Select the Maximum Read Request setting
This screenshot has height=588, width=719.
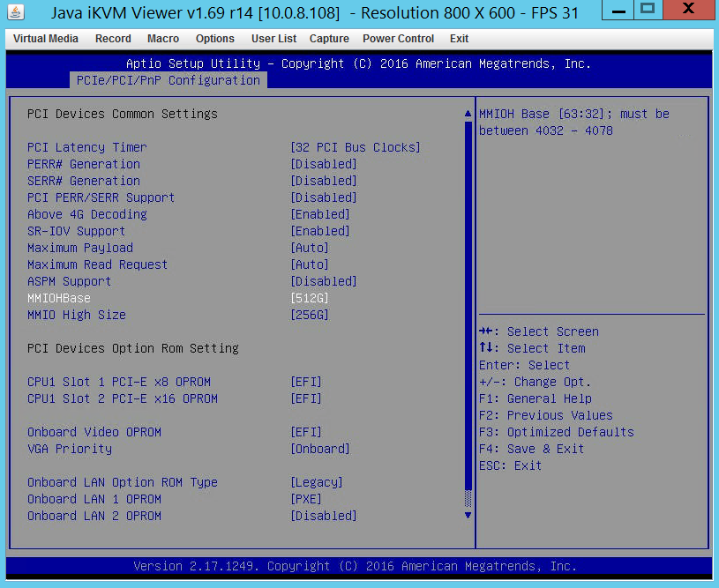tap(97, 264)
